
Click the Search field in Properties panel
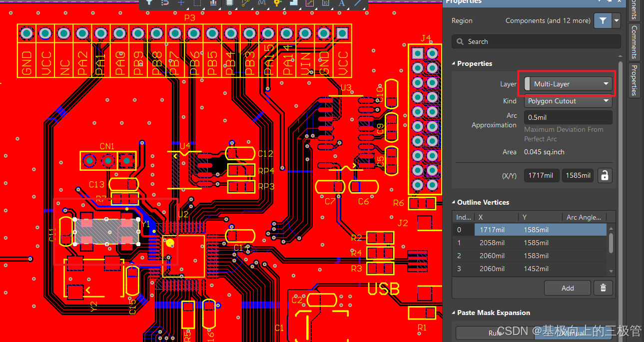[x=536, y=41]
